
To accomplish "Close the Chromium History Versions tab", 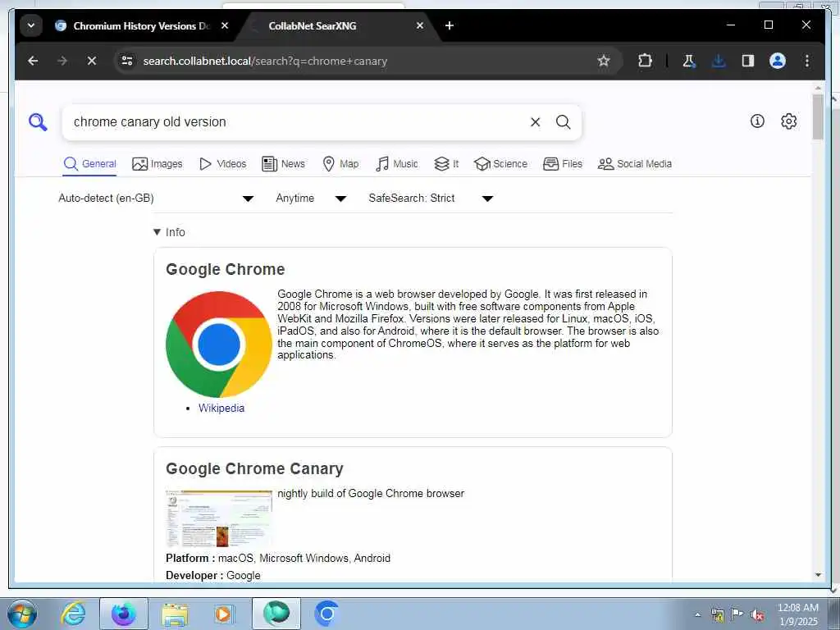I will coord(225,25).
